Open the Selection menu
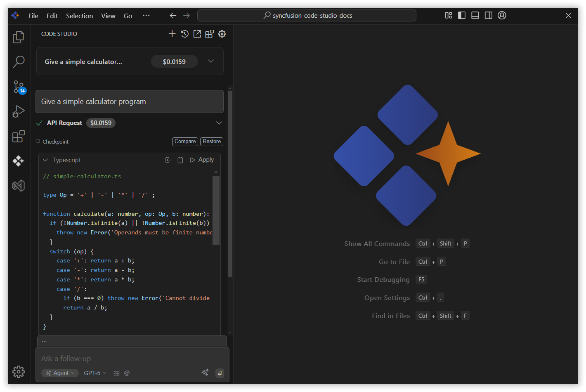Viewport: 586px width, 392px height. (x=79, y=16)
